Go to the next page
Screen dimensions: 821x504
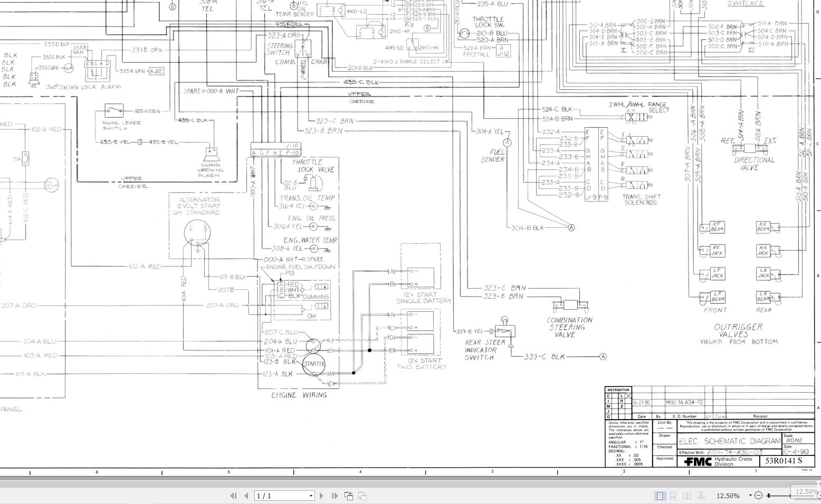[x=321, y=496]
